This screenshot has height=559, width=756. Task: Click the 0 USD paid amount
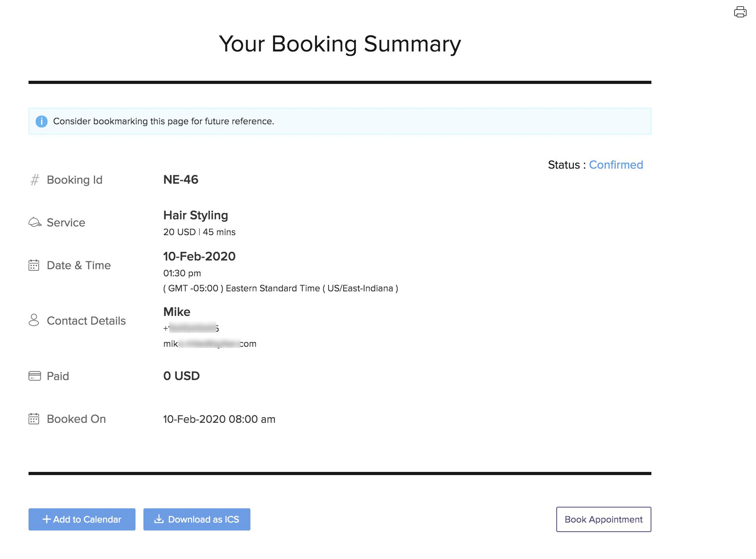[181, 376]
